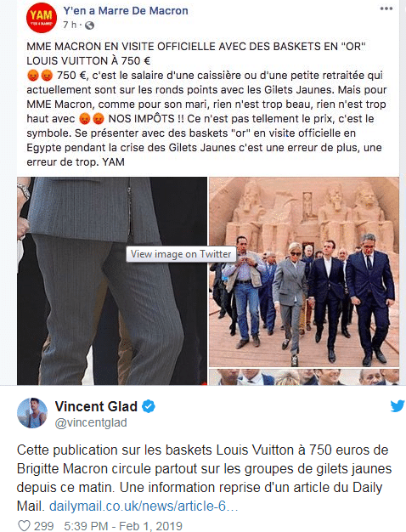Click the public globe privacy icon
Viewport: 406px width, 532px height.
click(89, 25)
